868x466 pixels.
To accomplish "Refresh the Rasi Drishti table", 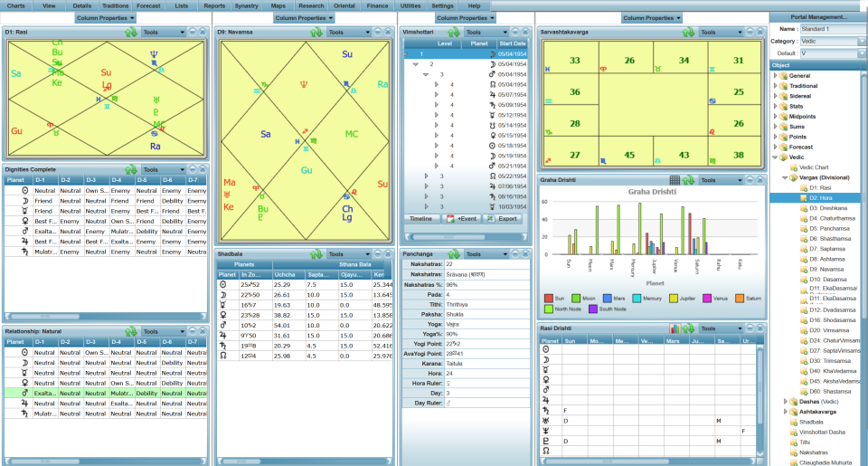I will (x=688, y=328).
